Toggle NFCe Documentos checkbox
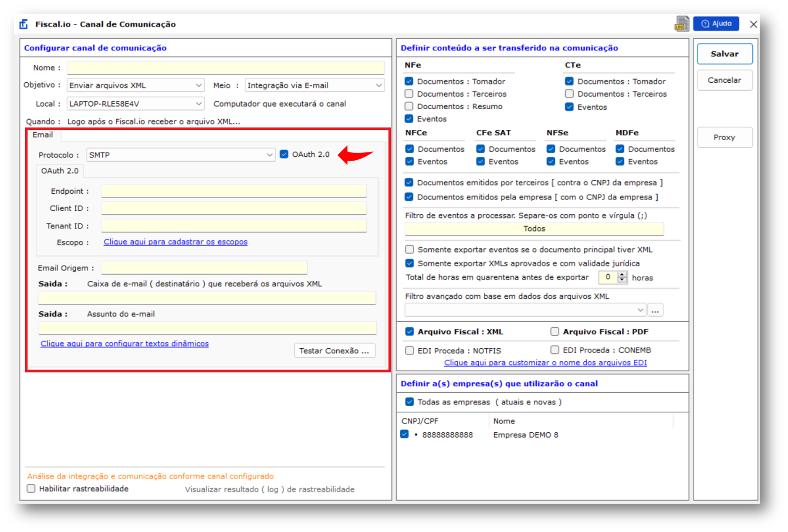The image size is (788, 532). [x=409, y=149]
